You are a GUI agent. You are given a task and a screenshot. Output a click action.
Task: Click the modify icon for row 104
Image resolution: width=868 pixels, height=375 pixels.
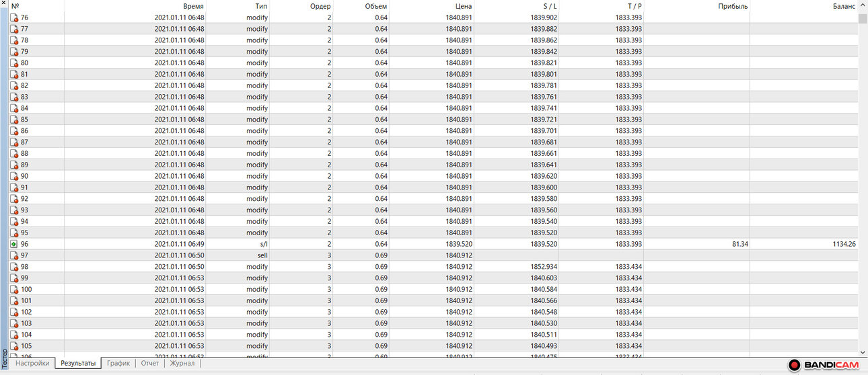coord(13,335)
